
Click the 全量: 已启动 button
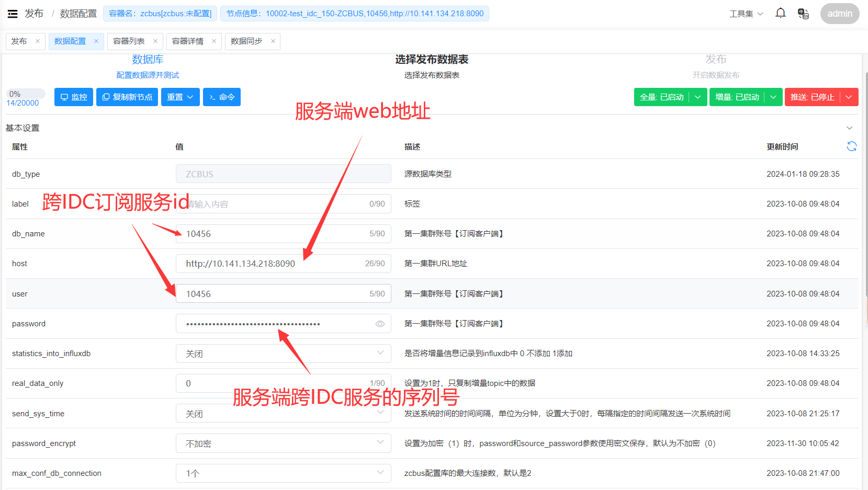tap(661, 97)
